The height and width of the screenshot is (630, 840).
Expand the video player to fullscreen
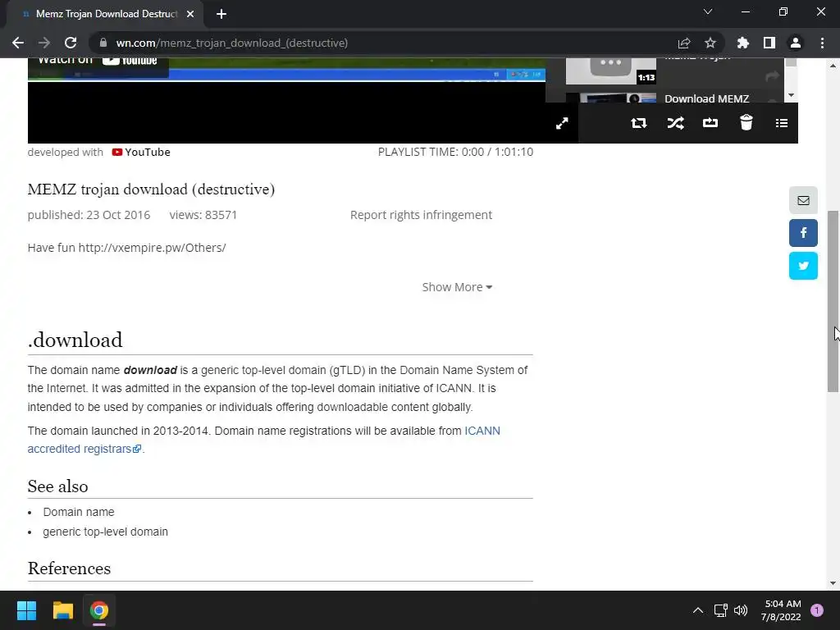[562, 123]
